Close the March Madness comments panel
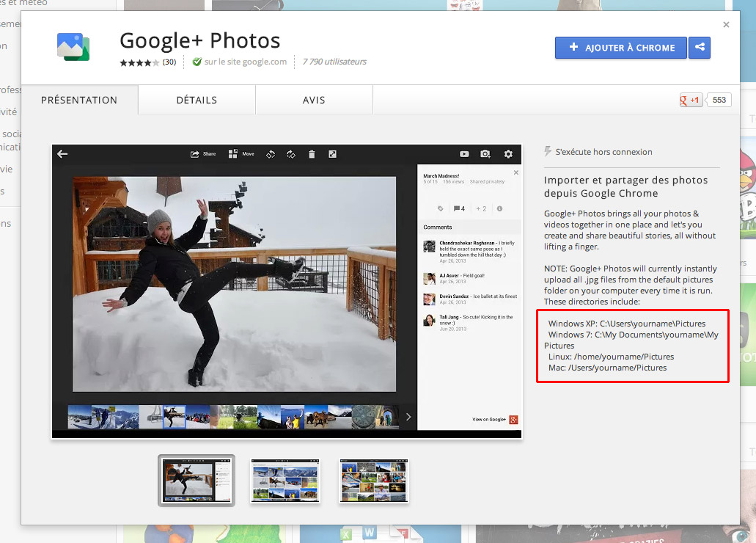The height and width of the screenshot is (543, 756). 516,172
